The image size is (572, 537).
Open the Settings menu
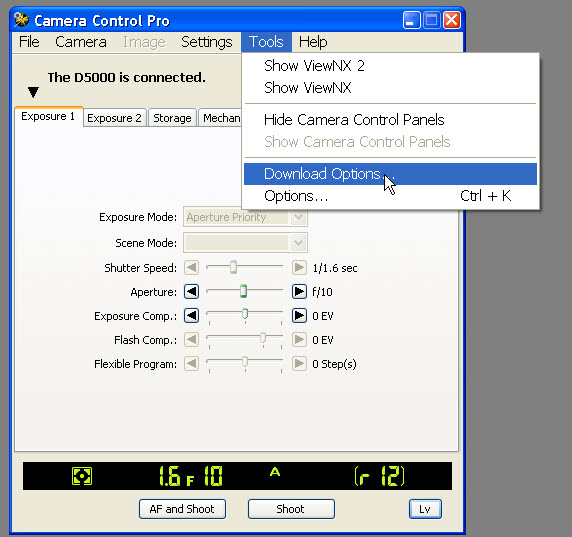pyautogui.click(x=206, y=42)
